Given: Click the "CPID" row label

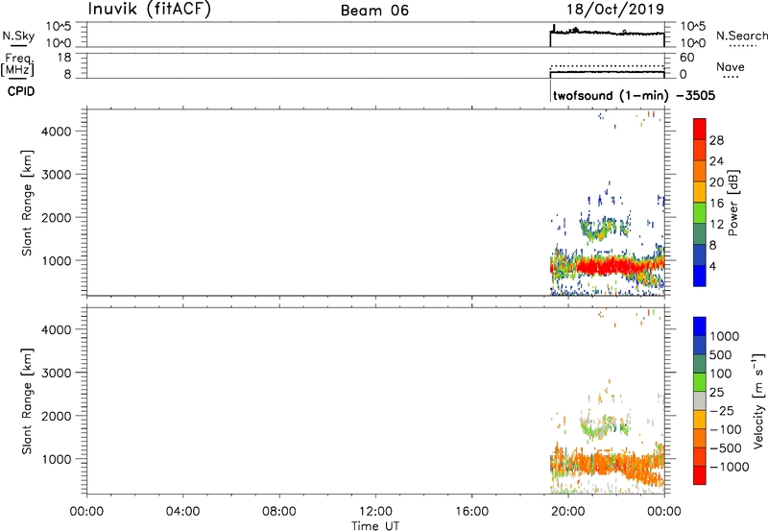Looking at the screenshot, I should click(21, 91).
